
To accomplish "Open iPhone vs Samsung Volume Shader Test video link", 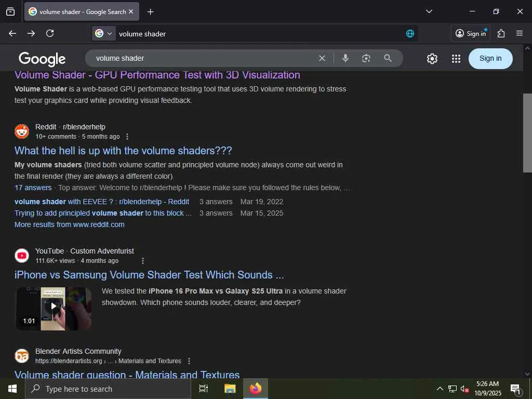I will coord(149,275).
